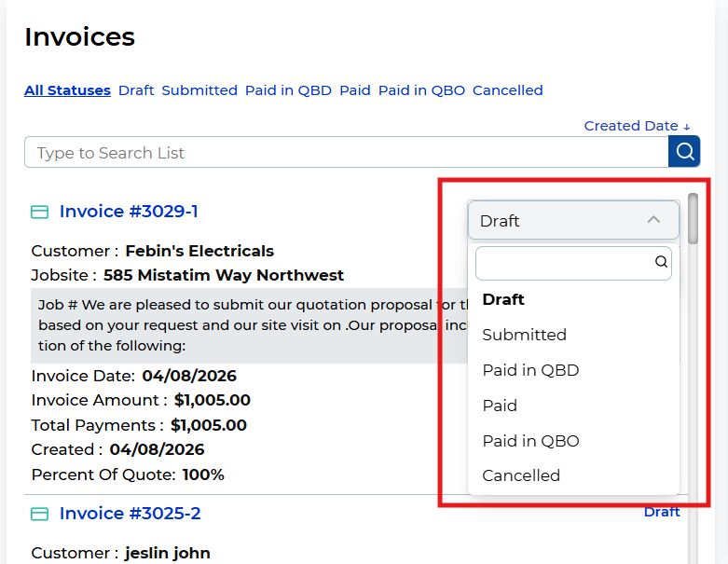Switch to the All Statuses filter tab

click(x=67, y=90)
